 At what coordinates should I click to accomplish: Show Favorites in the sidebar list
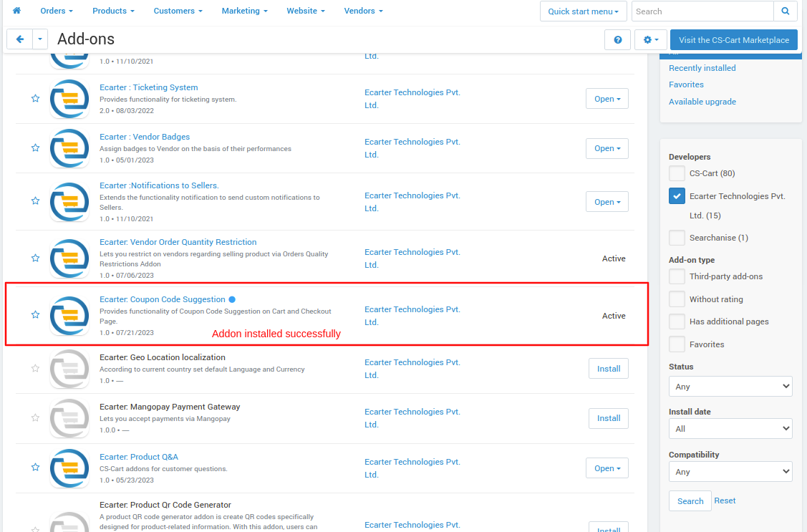(686, 84)
